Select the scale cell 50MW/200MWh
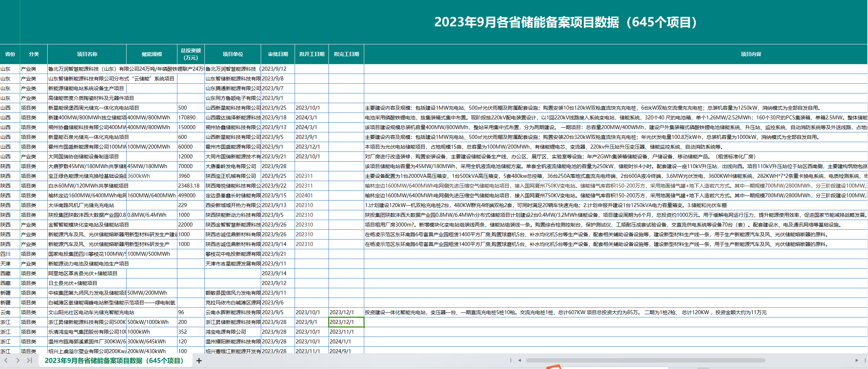Image resolution: width=868 pixels, height=369 pixels. 152,293
